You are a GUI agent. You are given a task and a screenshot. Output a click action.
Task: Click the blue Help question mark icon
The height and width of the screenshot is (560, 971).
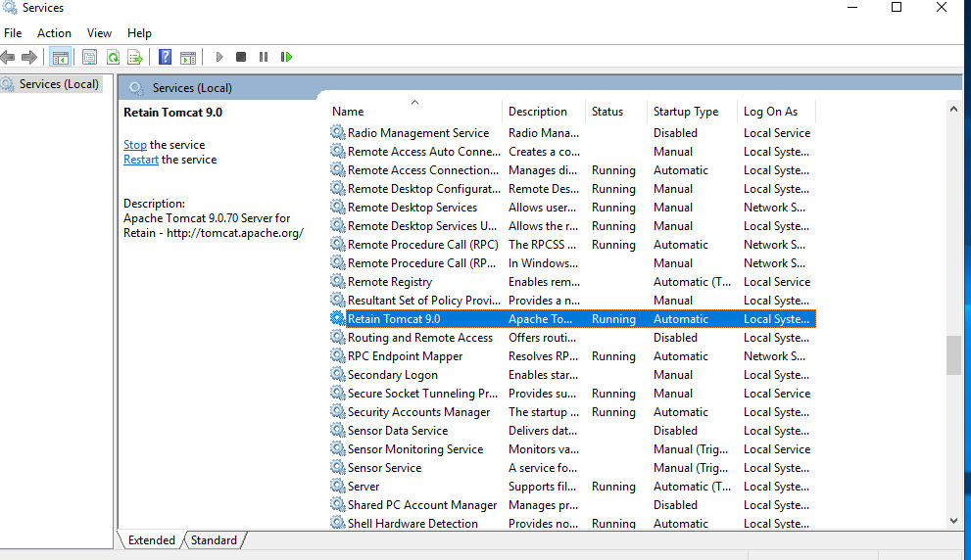[165, 58]
